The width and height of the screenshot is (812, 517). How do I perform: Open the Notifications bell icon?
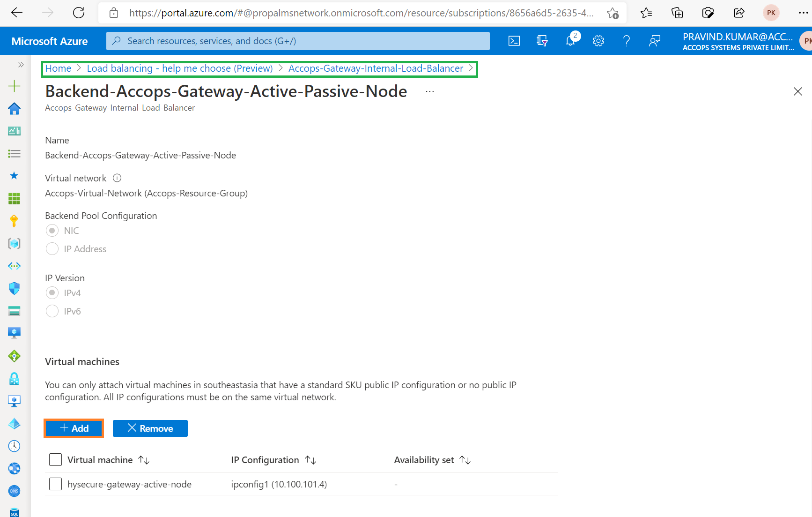pos(570,41)
